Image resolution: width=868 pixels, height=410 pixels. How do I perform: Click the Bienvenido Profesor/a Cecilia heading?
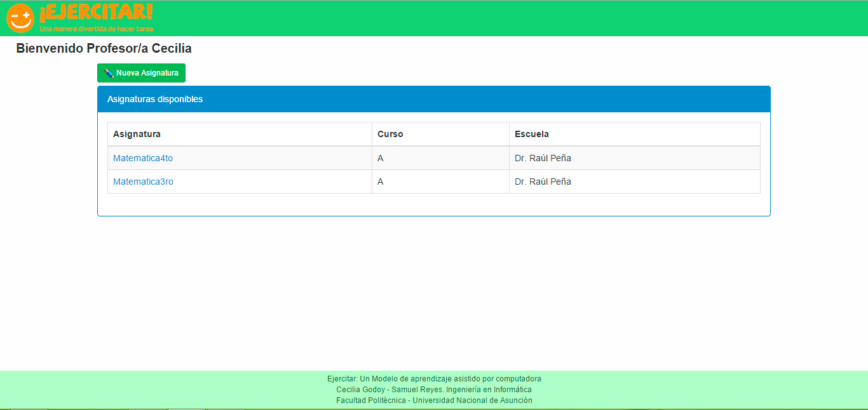point(104,48)
